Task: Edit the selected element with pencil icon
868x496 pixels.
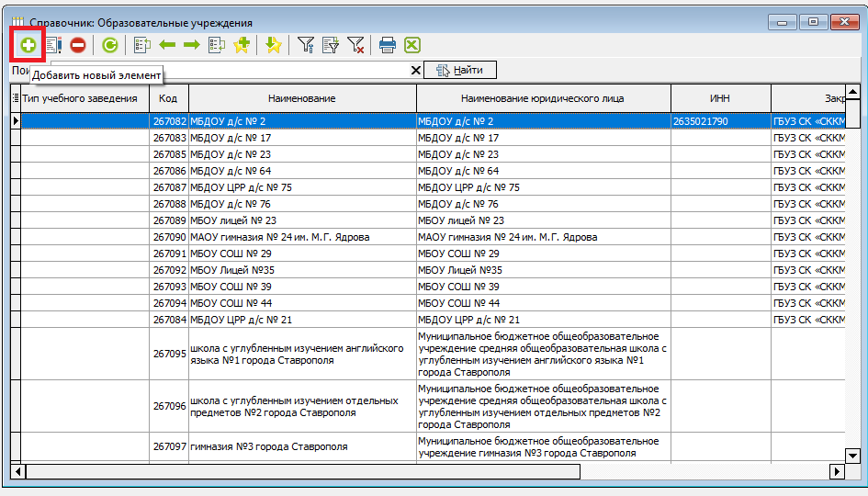Action: tap(53, 45)
